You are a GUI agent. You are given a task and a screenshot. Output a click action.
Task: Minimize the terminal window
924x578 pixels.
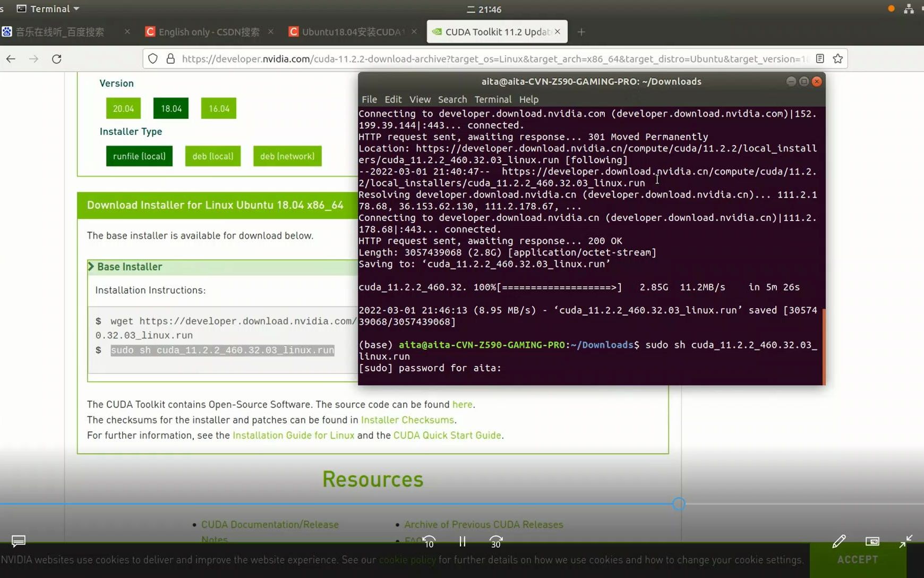click(791, 81)
